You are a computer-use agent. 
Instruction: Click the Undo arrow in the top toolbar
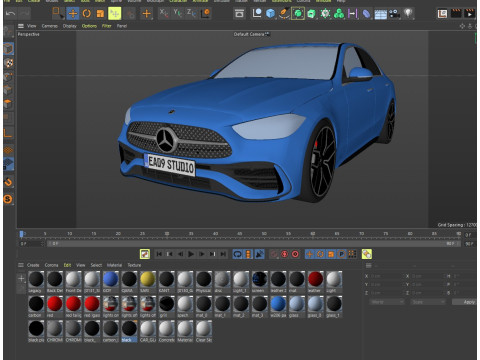point(10,14)
